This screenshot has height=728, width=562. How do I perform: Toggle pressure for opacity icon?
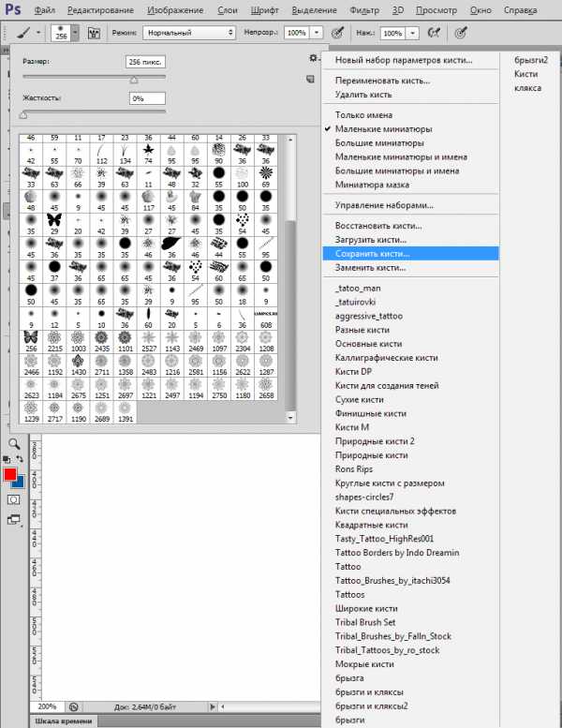pos(337,33)
